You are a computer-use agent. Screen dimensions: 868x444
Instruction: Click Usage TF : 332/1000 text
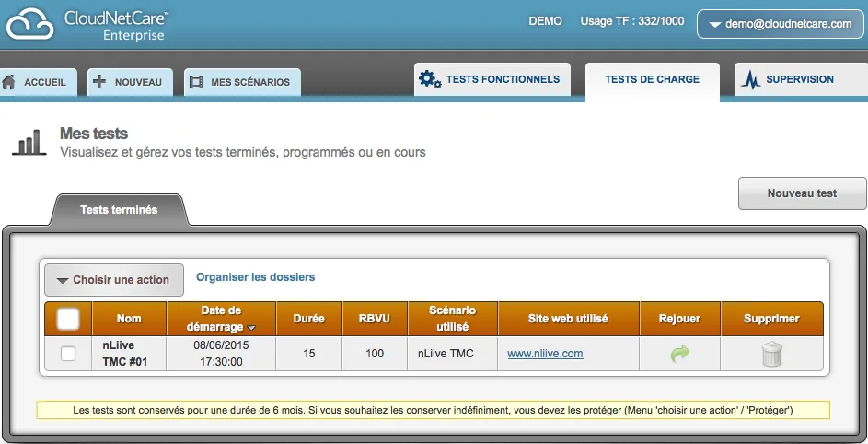632,21
